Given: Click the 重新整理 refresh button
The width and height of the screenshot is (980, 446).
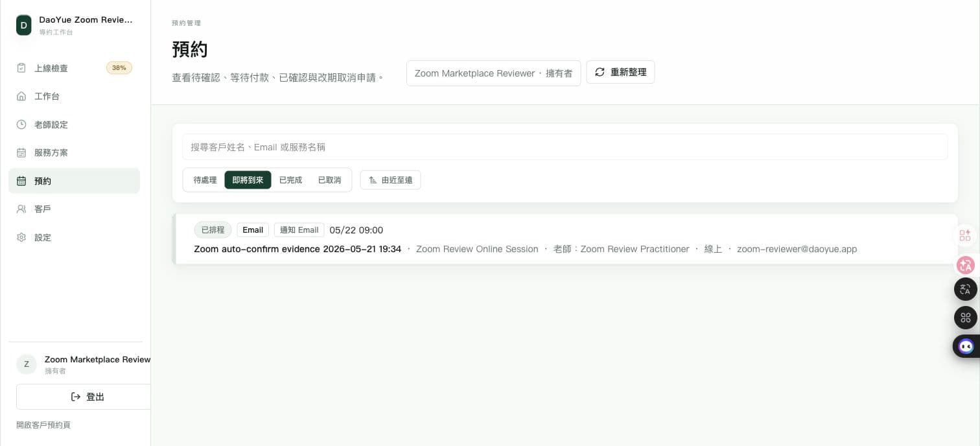Looking at the screenshot, I should pyautogui.click(x=620, y=72).
